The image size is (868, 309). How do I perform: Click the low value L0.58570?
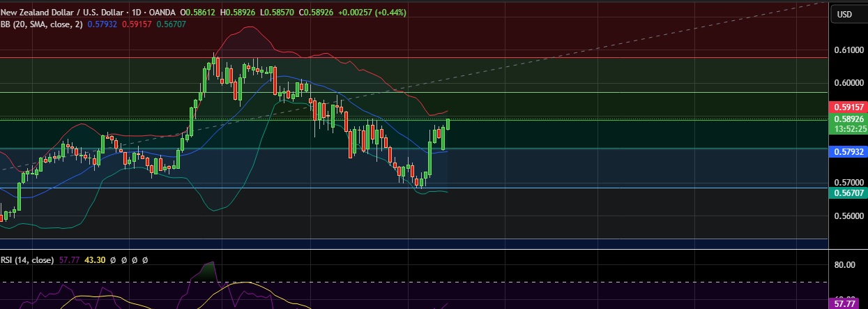(276, 13)
